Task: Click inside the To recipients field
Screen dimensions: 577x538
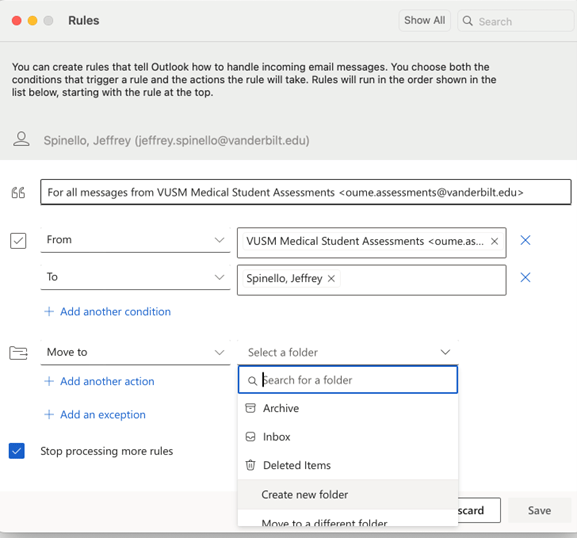Action: point(372,280)
